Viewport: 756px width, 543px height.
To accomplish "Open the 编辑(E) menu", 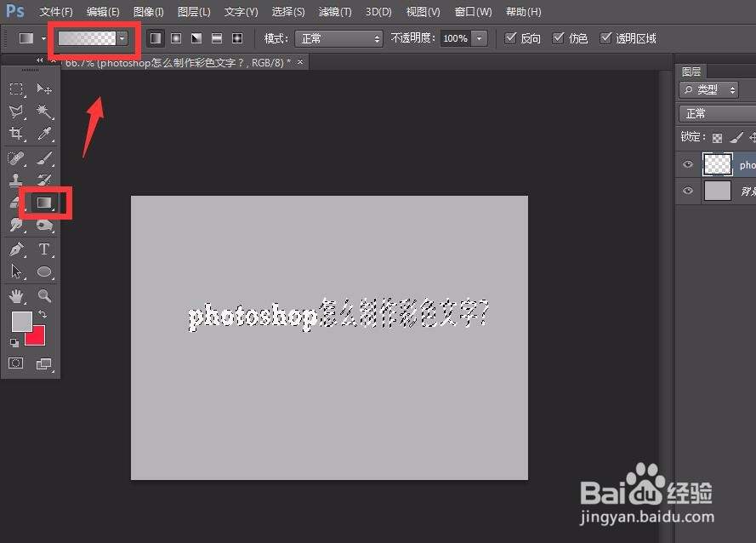I will tap(103, 12).
